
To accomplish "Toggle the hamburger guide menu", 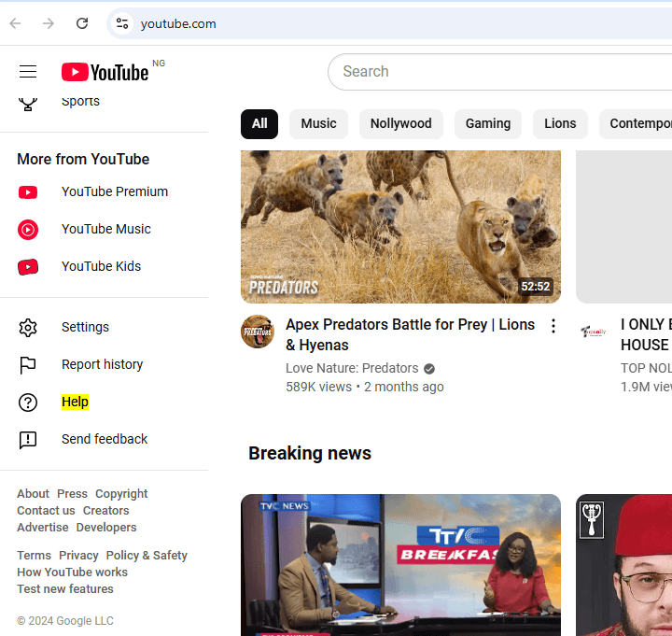I will 28,72.
